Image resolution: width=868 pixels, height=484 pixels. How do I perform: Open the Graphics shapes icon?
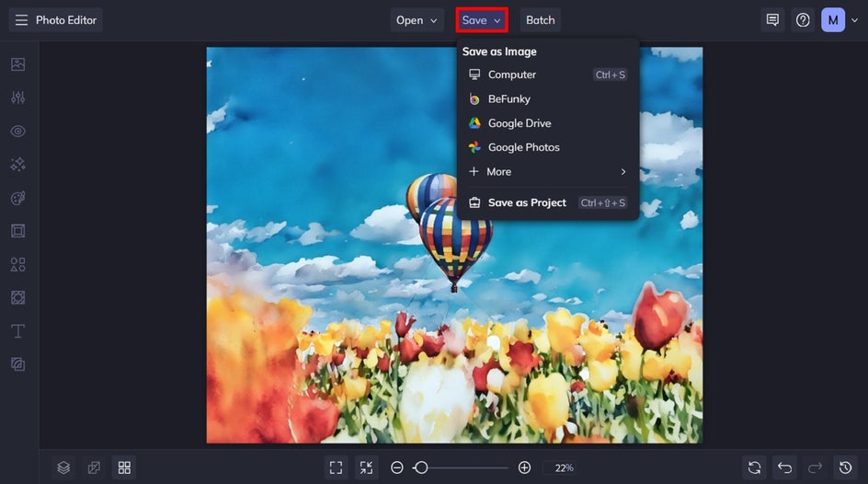pos(17,264)
